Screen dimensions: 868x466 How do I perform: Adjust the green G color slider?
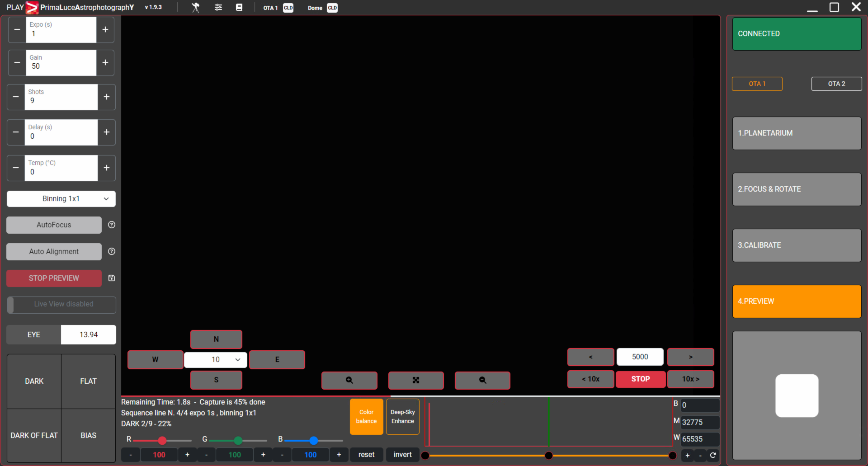tap(238, 440)
